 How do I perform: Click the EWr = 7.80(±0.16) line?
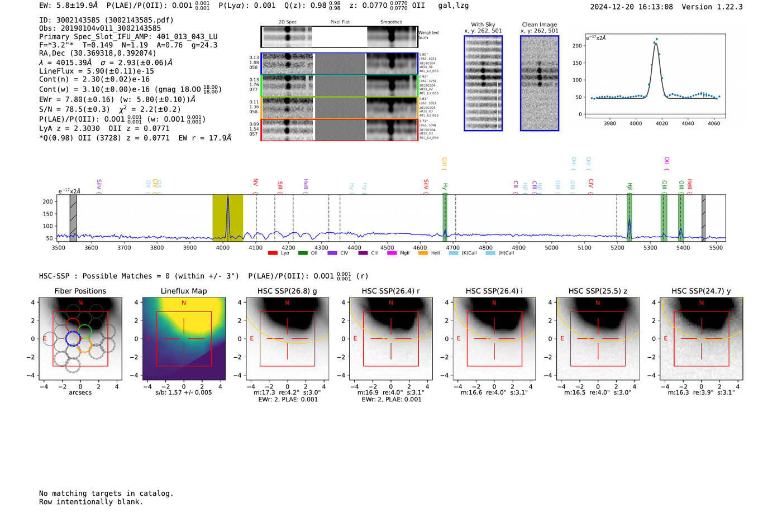117,99
